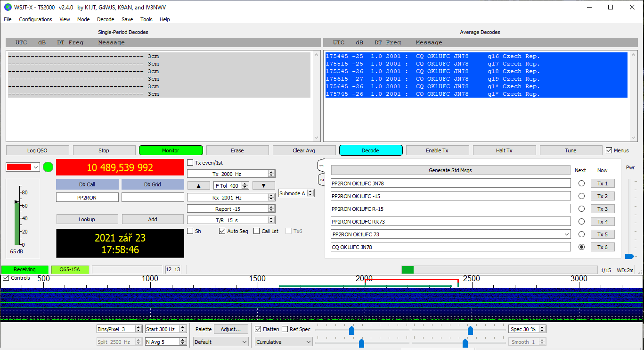Adjust the Pwr slider handle
This screenshot has width=644, height=350.
click(629, 256)
